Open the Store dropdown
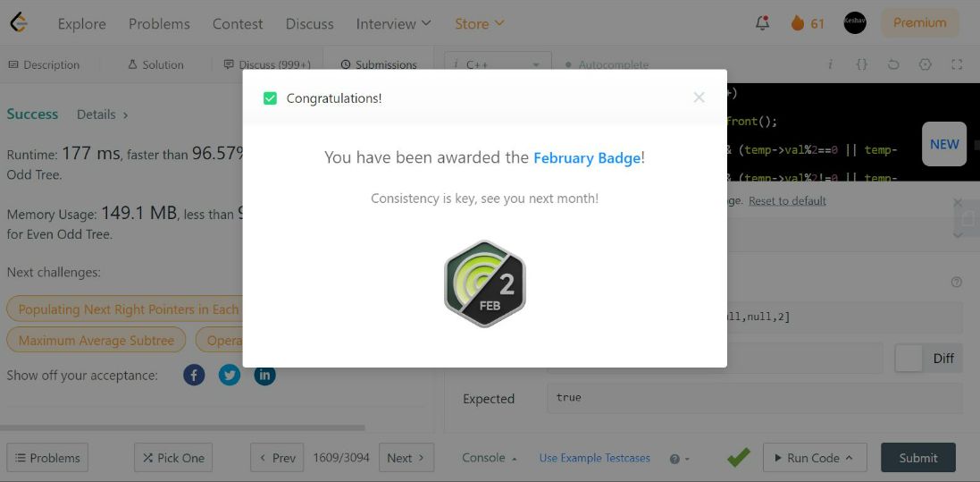This screenshot has width=980, height=482. (x=480, y=24)
